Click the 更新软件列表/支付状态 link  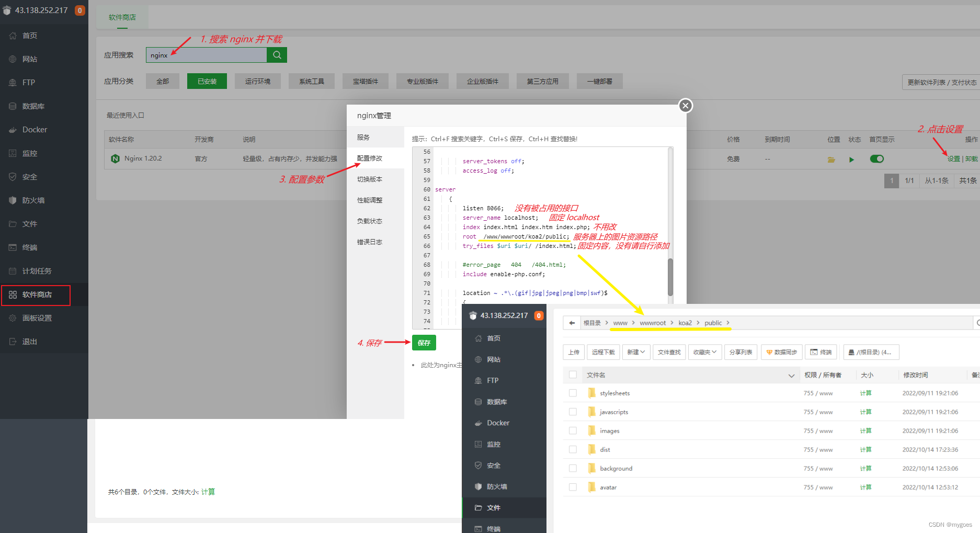click(x=940, y=82)
